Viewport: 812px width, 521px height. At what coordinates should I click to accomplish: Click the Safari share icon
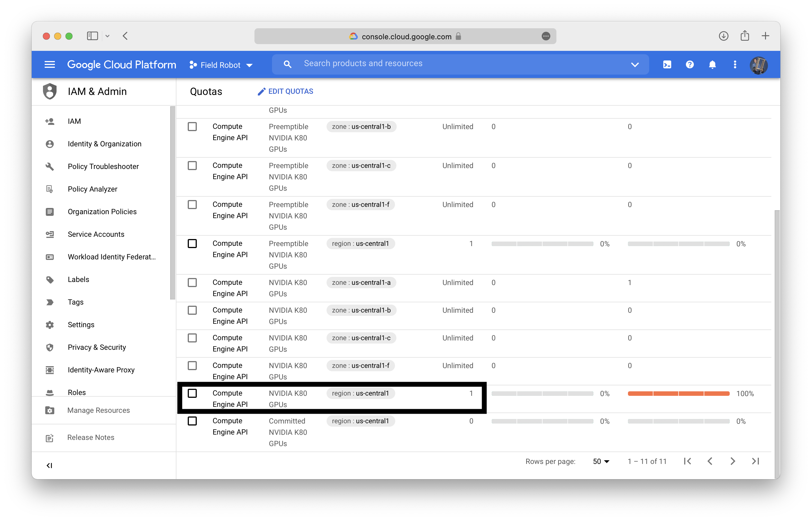point(745,35)
